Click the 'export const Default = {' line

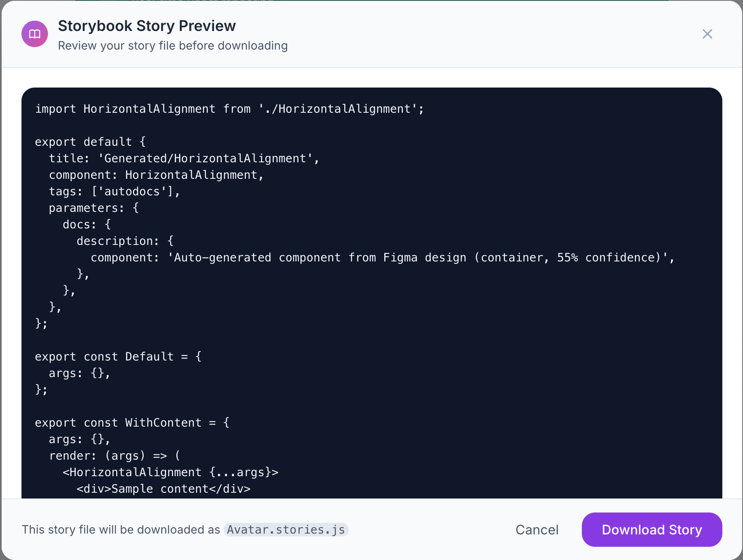click(118, 357)
